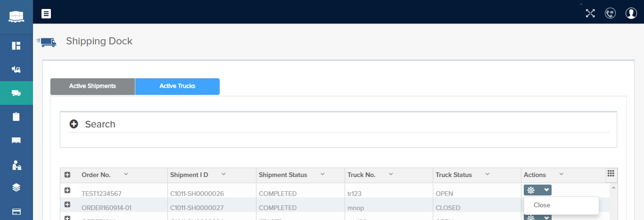644x220 pixels.
Task: Click truck number tr123
Action: pyautogui.click(x=355, y=194)
